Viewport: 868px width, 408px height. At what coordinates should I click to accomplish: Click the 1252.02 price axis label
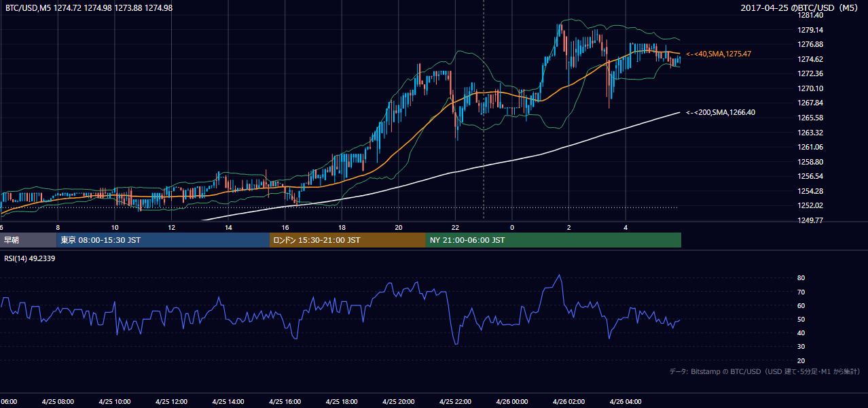point(810,205)
